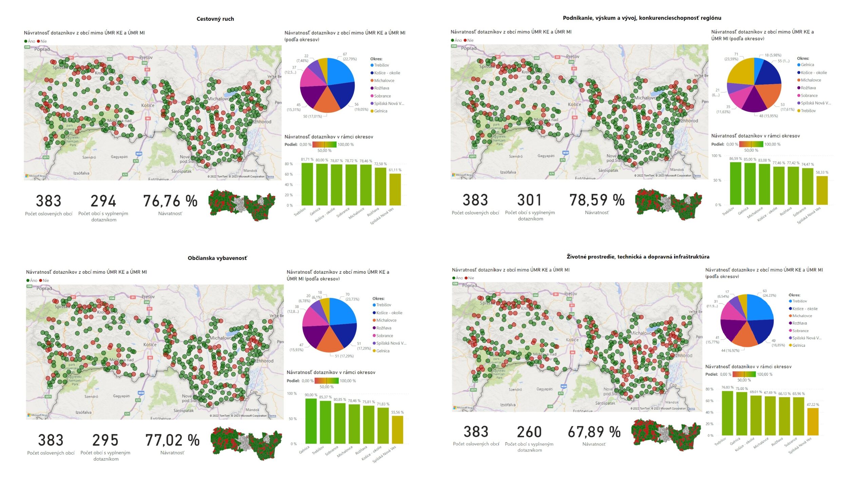Viewport: 868px width, 490px height.
Task: Click the 76,76 % Návratnosť card
Action: click(170, 205)
